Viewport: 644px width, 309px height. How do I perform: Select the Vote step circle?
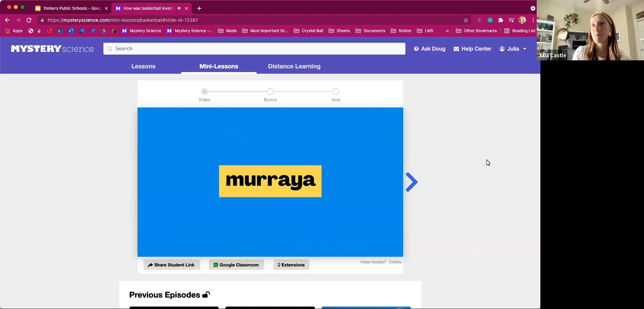336,92
